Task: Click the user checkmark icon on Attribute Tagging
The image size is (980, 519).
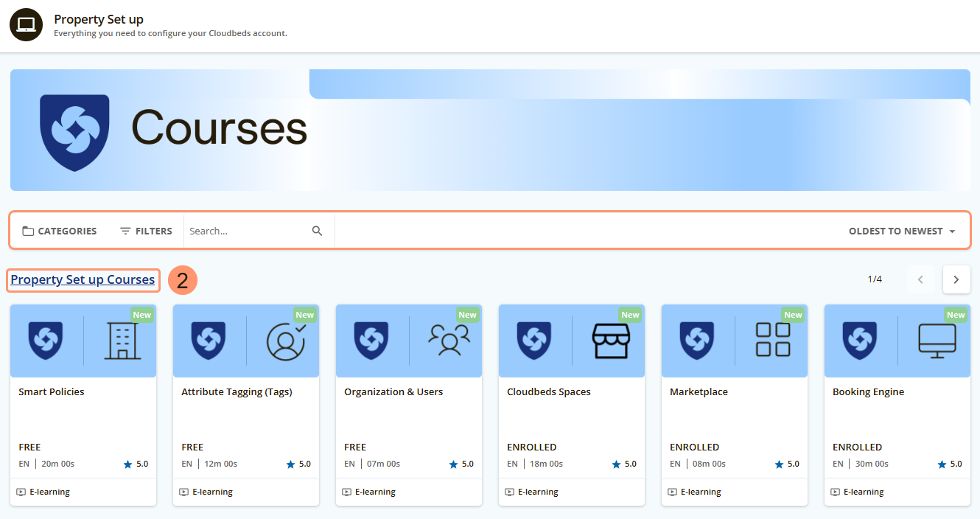Action: 284,340
